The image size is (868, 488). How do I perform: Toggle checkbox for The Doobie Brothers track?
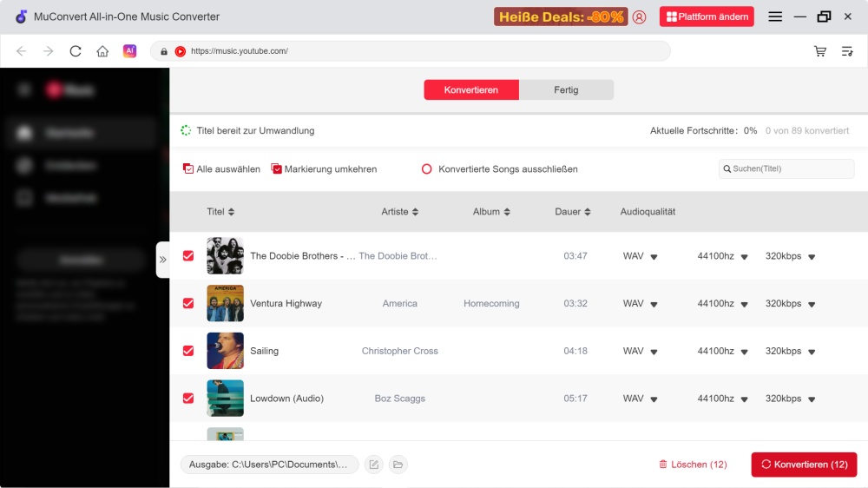188,256
